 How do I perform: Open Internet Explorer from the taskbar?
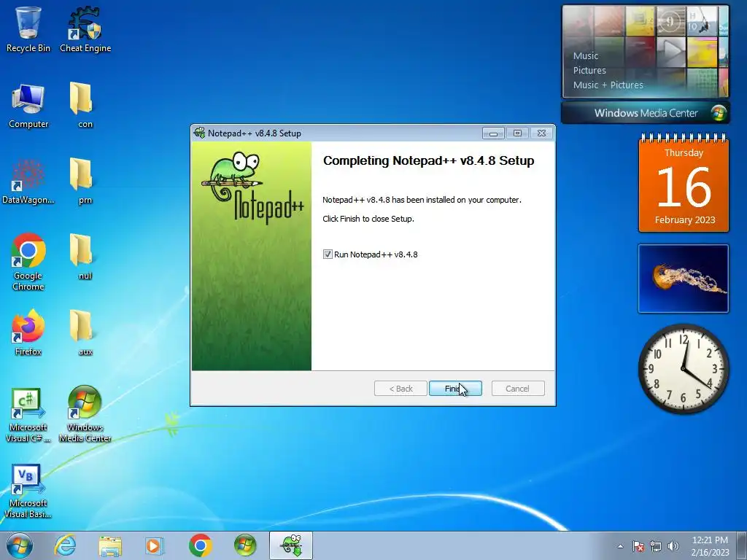tap(65, 545)
